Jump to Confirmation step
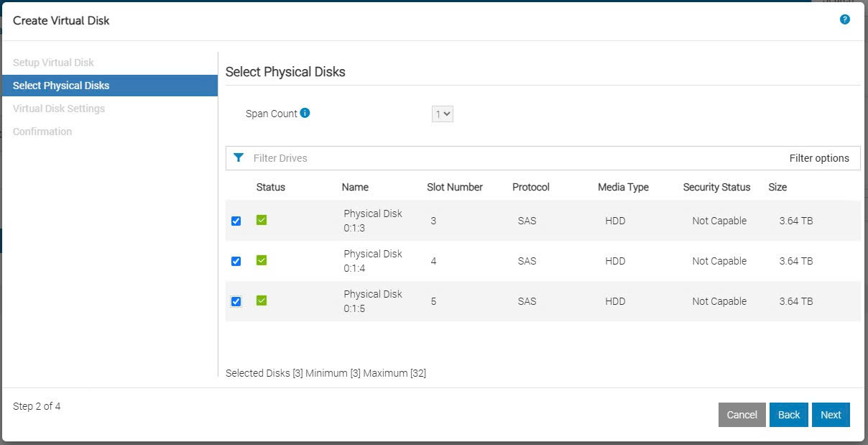This screenshot has height=445, width=868. pyautogui.click(x=42, y=132)
